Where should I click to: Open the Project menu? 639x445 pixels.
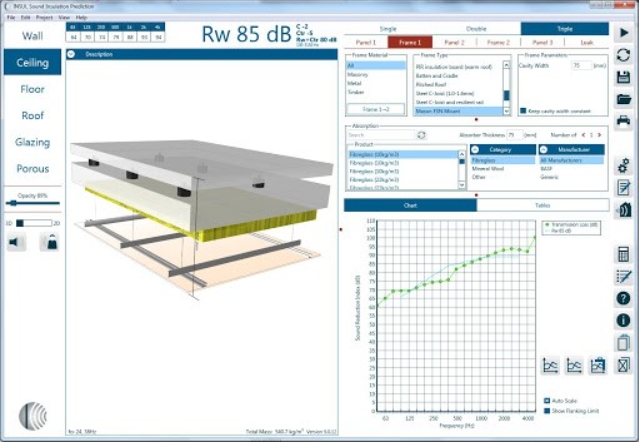[x=44, y=18]
